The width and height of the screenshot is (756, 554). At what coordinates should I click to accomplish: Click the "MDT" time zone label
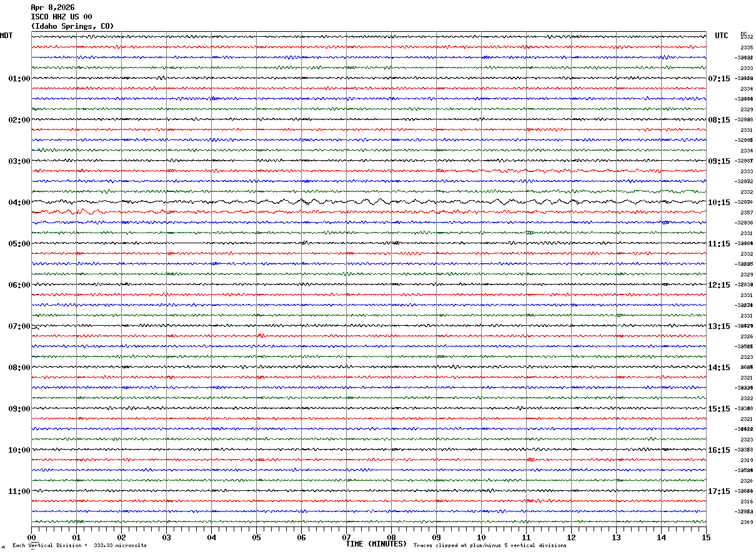[6, 36]
